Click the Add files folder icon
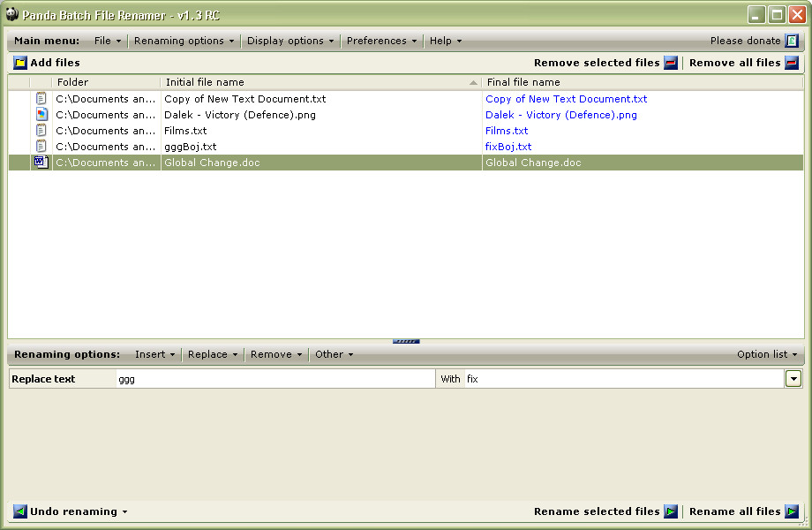 pos(19,63)
